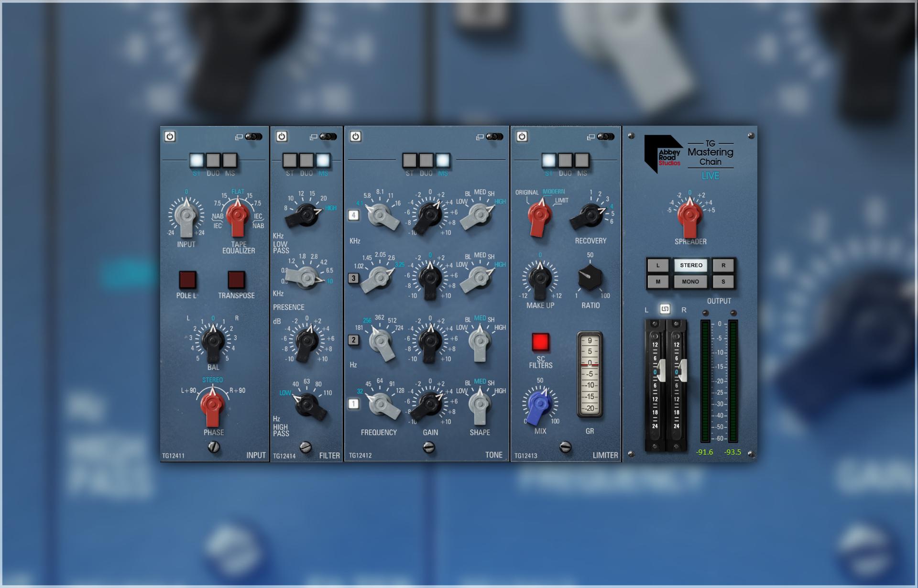Click the RATIO knob
The width and height of the screenshot is (918, 588).
589,278
